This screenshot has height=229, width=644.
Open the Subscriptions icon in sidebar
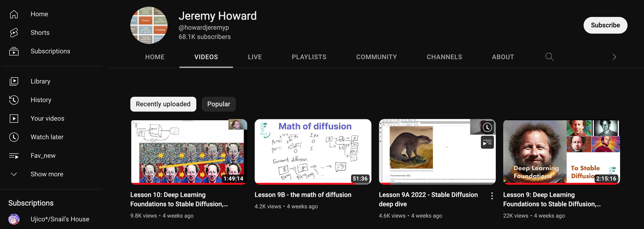pyautogui.click(x=14, y=51)
